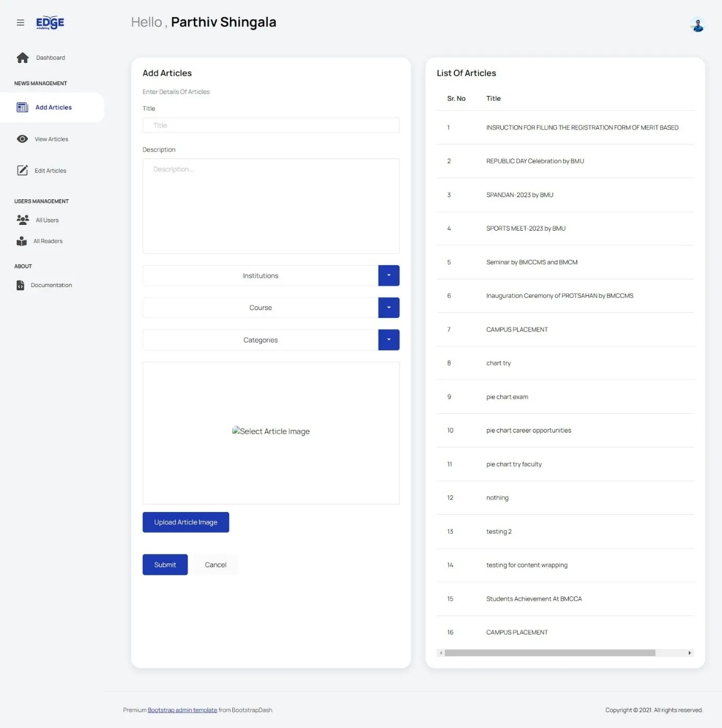Screen dimensions: 722x728
Task: Select 'CAMPUS PLACEMENT' row number 16
Action: 565,632
